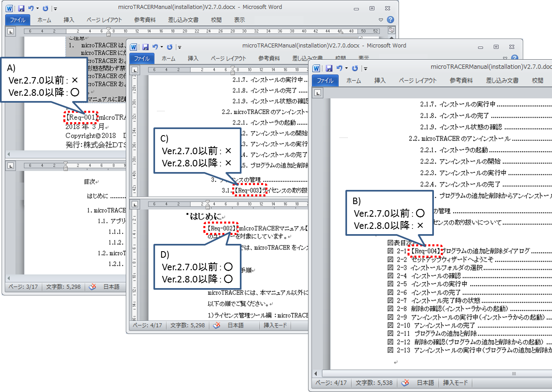This screenshot has width=552, height=392.
Task: Click proofing check icon in middle window status bar
Action: [x=217, y=325]
